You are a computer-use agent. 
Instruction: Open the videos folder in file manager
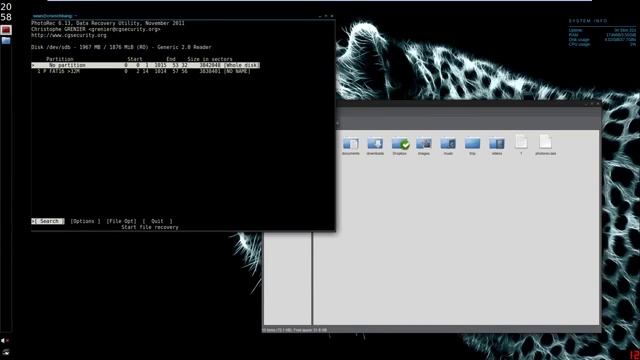[x=497, y=144]
